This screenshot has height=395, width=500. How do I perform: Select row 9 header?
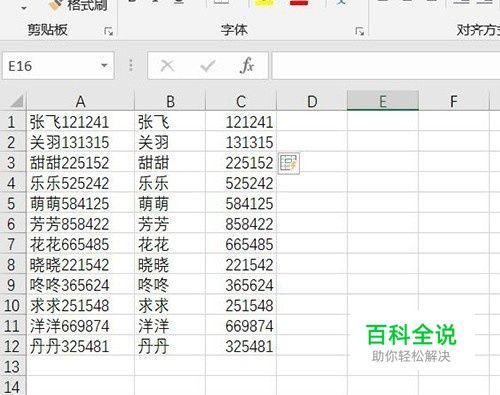coord(13,285)
